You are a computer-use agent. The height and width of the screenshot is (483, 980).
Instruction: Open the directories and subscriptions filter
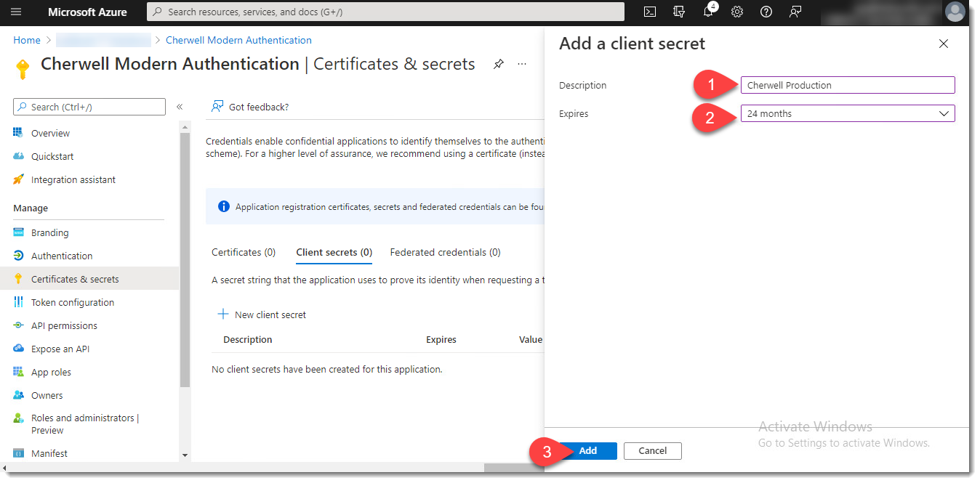(678, 12)
